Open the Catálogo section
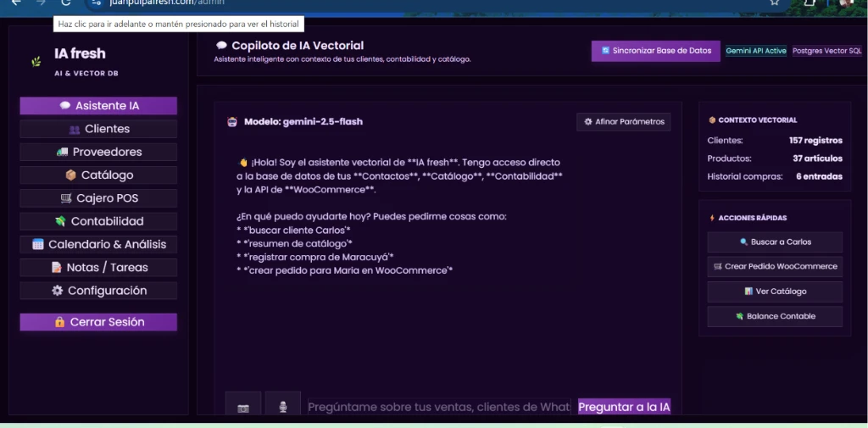 98,175
